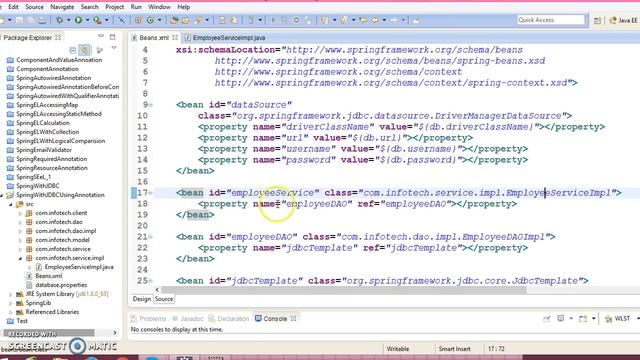Collapse the employeeService bean fold at line 17
640x360 pixels.
point(151,193)
